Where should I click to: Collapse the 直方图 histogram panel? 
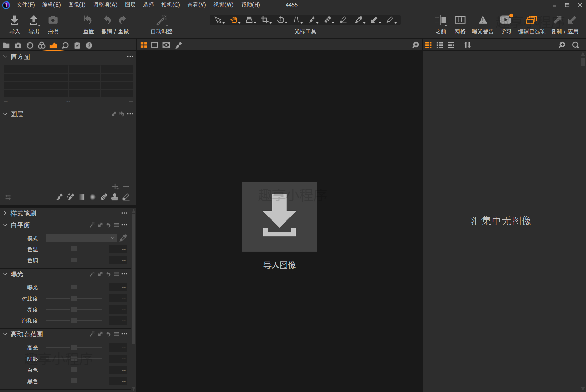[x=5, y=56]
